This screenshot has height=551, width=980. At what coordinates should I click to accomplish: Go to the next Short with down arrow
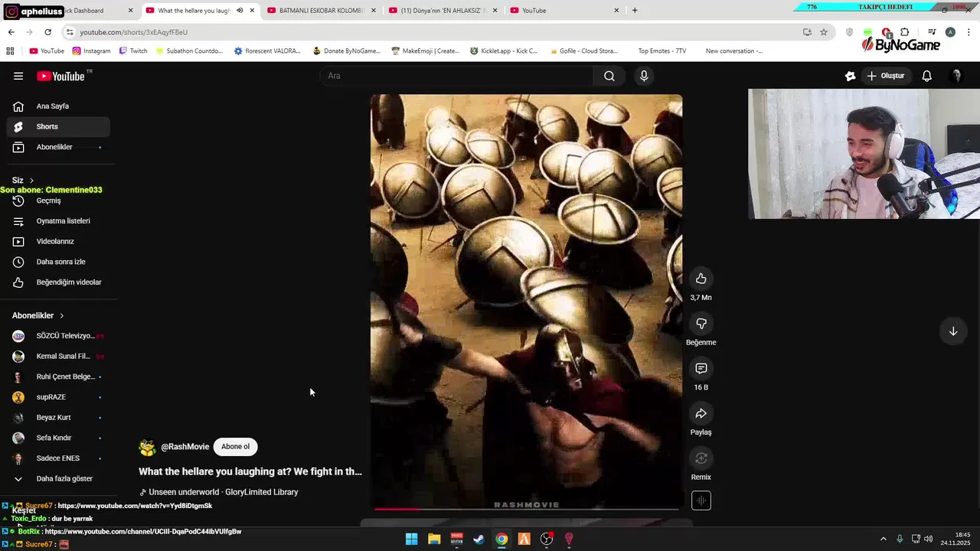click(x=953, y=331)
